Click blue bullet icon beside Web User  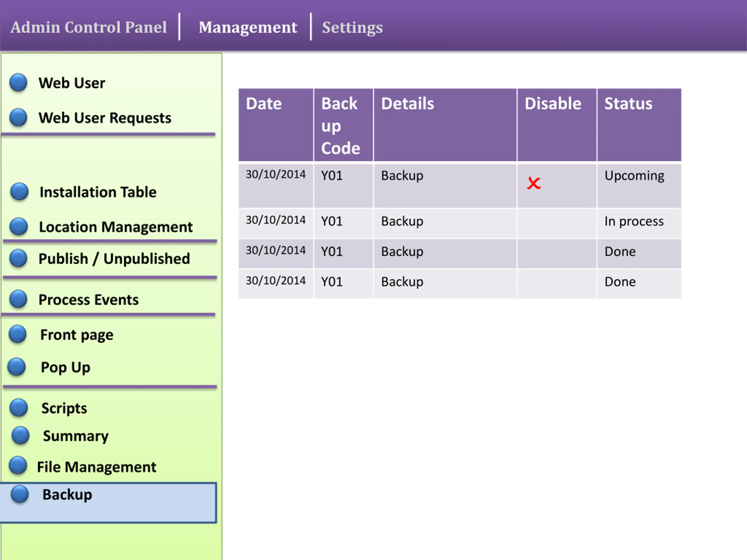pos(18,82)
